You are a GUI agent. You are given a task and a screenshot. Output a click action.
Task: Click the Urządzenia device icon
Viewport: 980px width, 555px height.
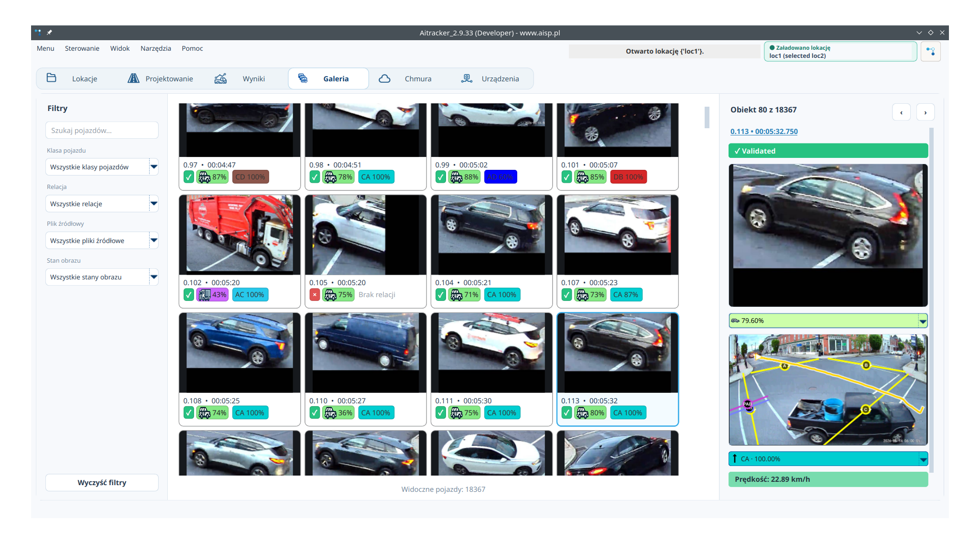(x=467, y=78)
